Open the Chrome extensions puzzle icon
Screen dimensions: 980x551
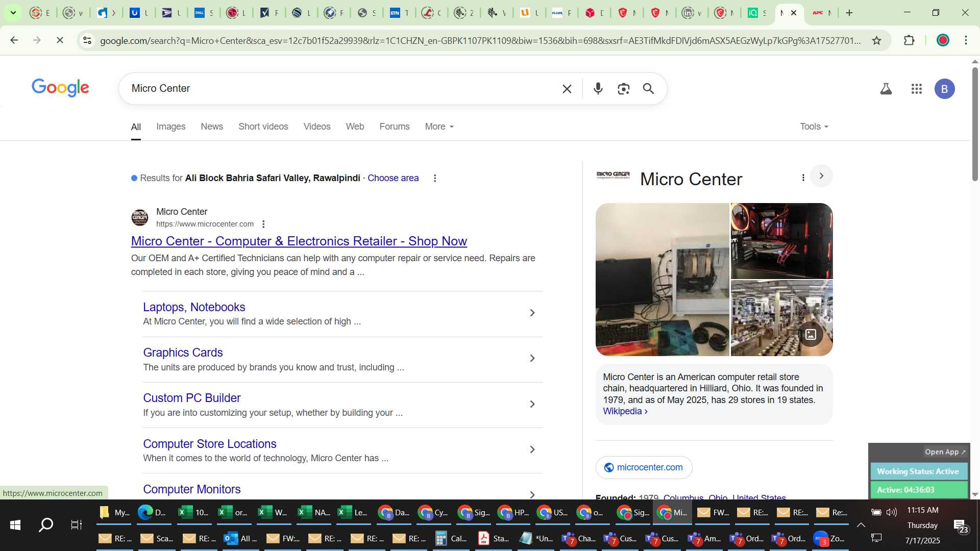[909, 40]
